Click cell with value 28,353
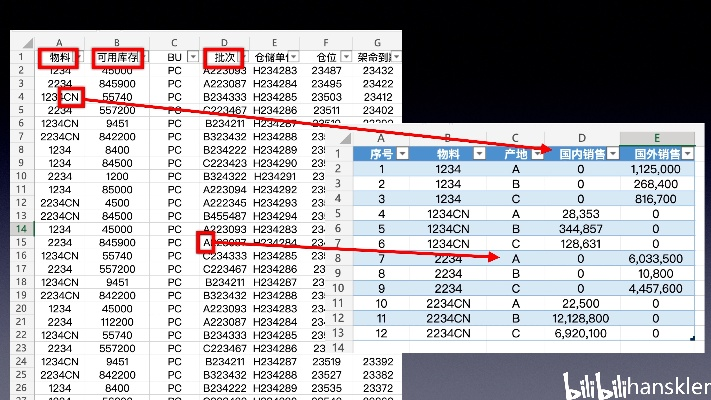This screenshot has width=711, height=400. [582, 214]
